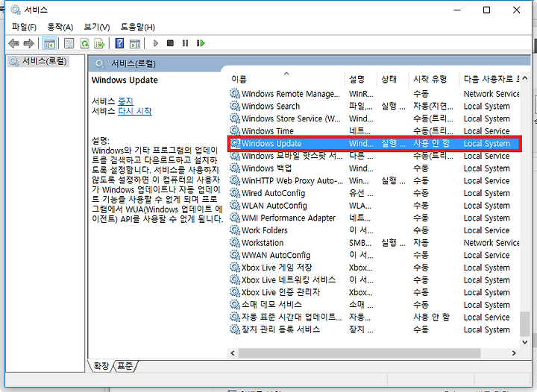Screen dimensions: 537x392
Task: Click gear icon of WLAN AutoConfig row
Action: (x=235, y=205)
